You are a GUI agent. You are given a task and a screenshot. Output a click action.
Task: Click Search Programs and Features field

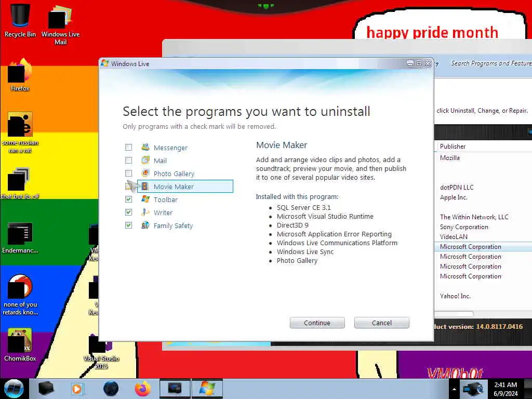491,63
